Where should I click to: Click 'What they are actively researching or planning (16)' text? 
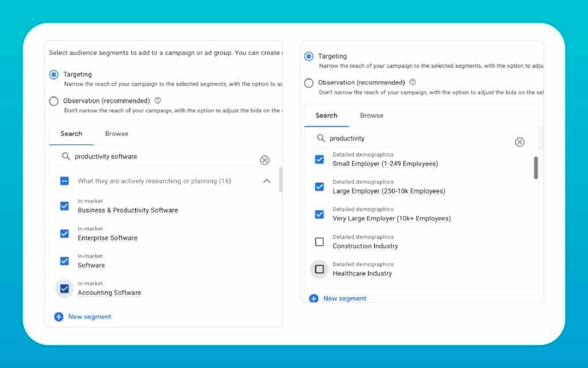click(154, 181)
